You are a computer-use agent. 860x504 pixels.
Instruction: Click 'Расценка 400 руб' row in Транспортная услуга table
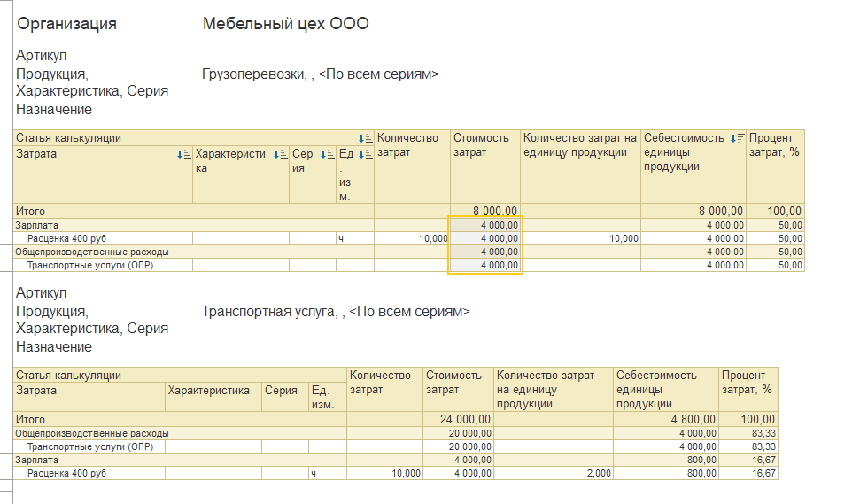(x=67, y=473)
